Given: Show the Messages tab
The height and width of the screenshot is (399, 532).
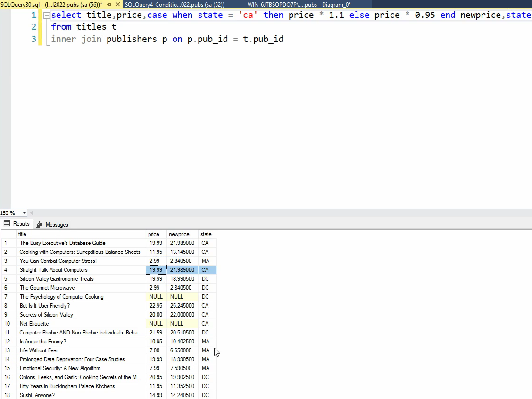Looking at the screenshot, I should click(x=52, y=224).
